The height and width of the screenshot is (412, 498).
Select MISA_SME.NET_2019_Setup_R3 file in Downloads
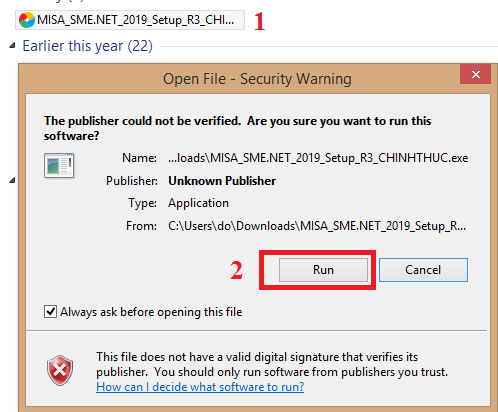click(130, 20)
